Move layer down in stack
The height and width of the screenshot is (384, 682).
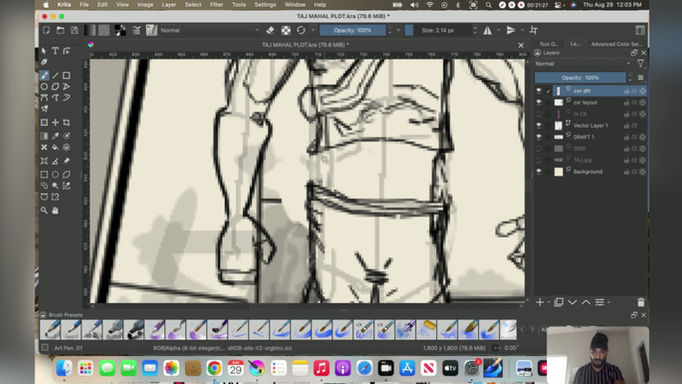[572, 302]
